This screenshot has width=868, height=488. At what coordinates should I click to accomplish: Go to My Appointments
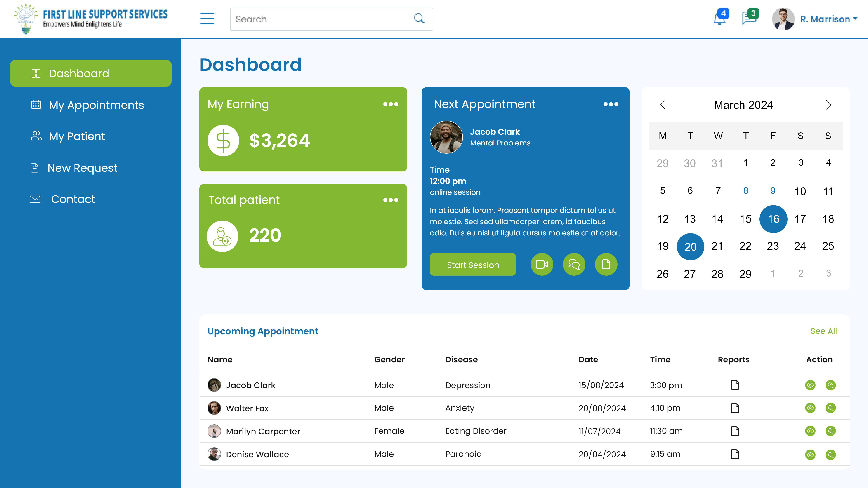pyautogui.click(x=87, y=105)
